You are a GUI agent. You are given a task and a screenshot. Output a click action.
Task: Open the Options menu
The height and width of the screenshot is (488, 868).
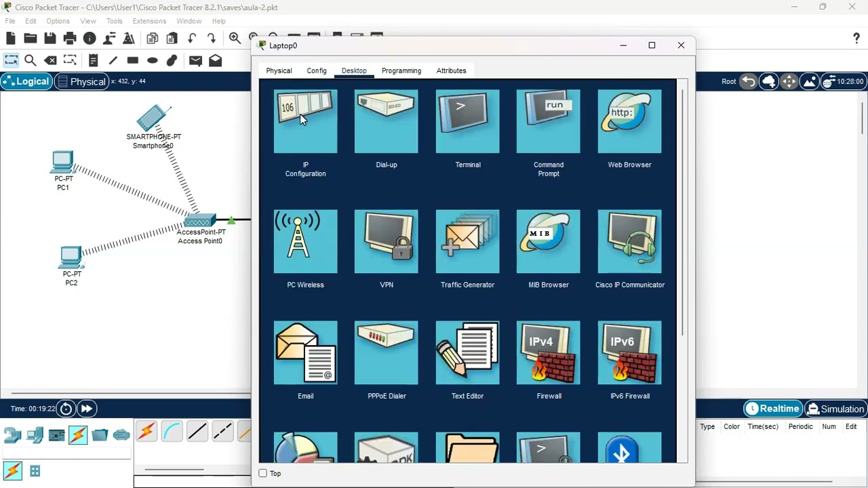(x=58, y=21)
